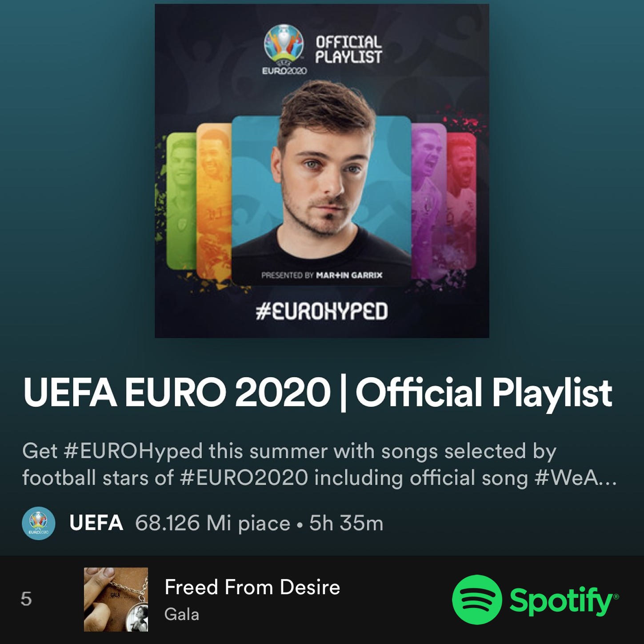This screenshot has height=644, width=644.
Task: Open artist Gala's page
Action: point(182,614)
